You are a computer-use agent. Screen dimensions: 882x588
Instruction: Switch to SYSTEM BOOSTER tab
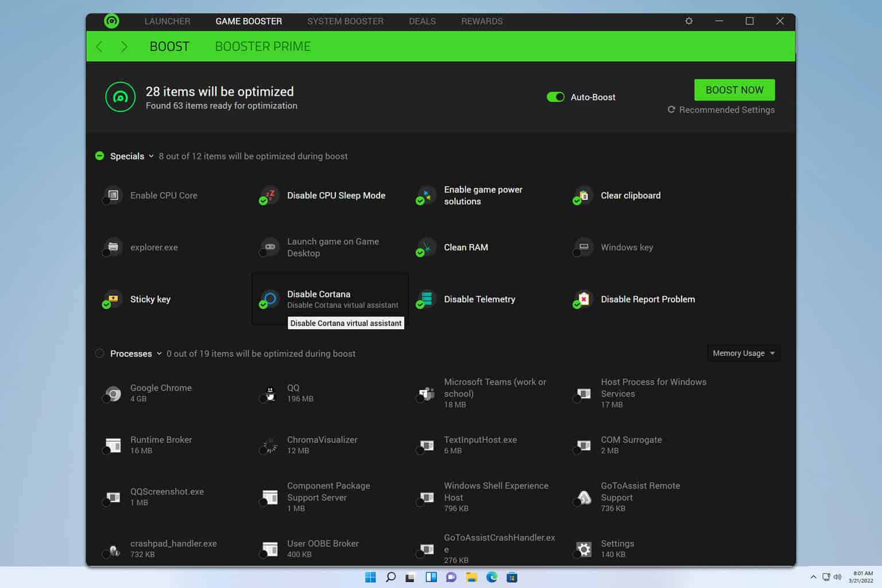point(345,21)
